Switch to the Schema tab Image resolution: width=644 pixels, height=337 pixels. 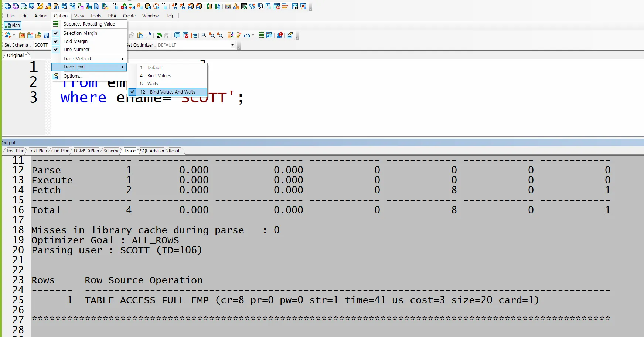point(111,151)
